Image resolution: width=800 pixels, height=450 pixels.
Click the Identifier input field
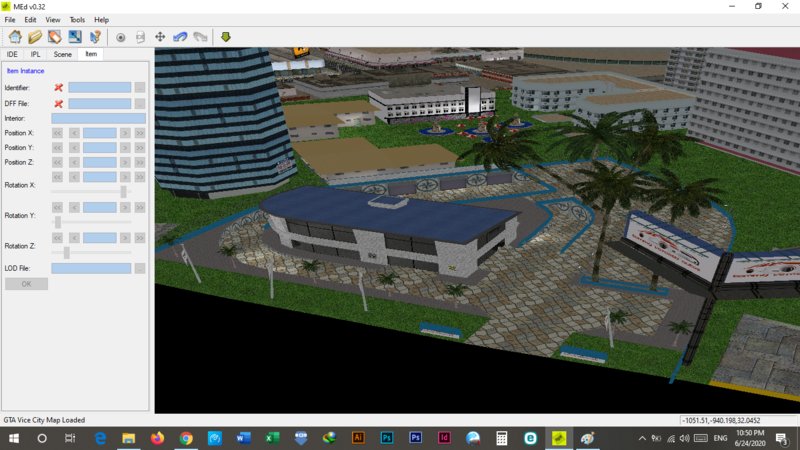click(99, 88)
